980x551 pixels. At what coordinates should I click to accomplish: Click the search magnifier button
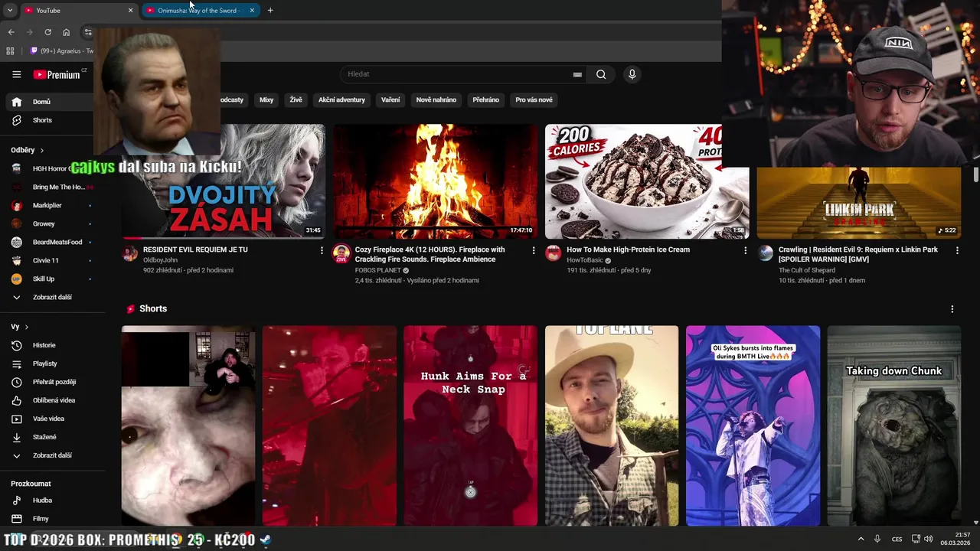tap(601, 74)
